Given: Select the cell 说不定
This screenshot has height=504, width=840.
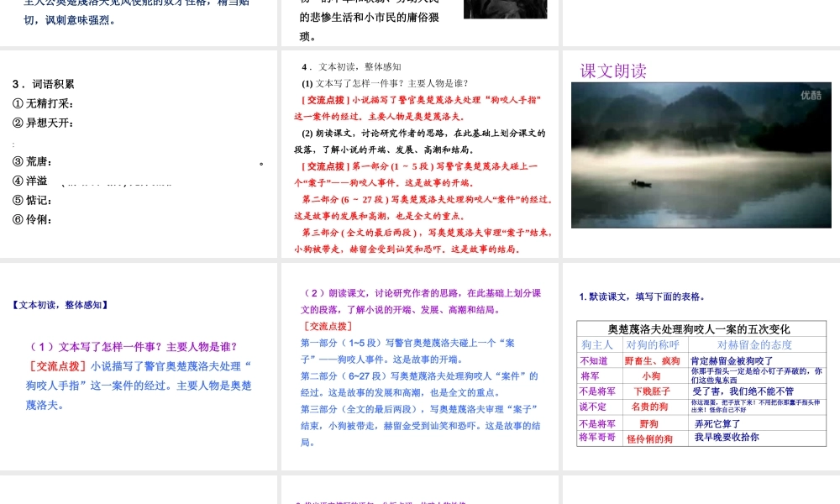Looking at the screenshot, I should pos(593,407).
